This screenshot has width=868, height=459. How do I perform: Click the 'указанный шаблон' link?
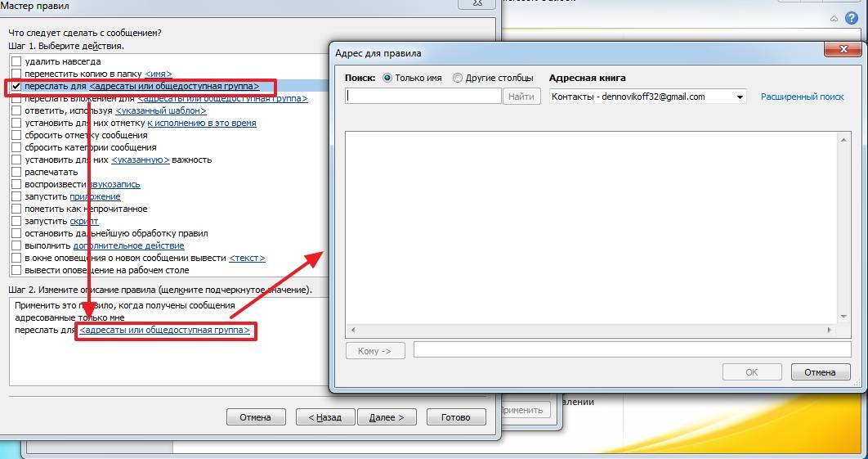pyautogui.click(x=160, y=110)
